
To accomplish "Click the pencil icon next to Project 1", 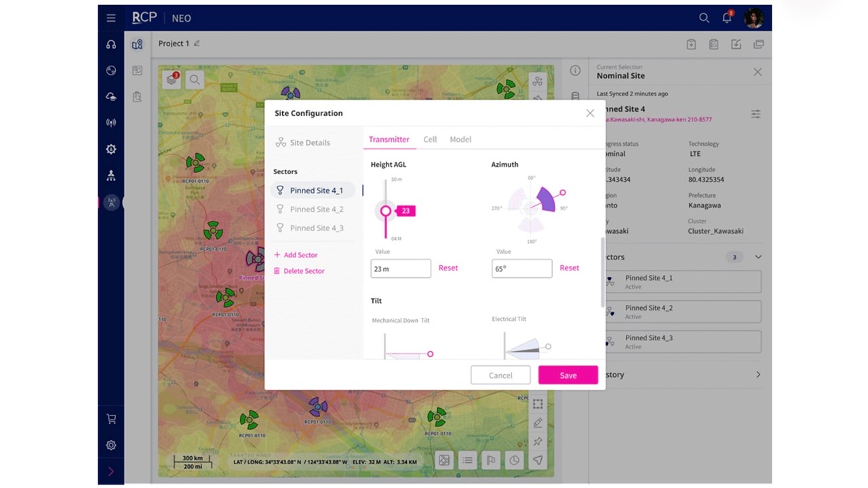I will pos(197,43).
